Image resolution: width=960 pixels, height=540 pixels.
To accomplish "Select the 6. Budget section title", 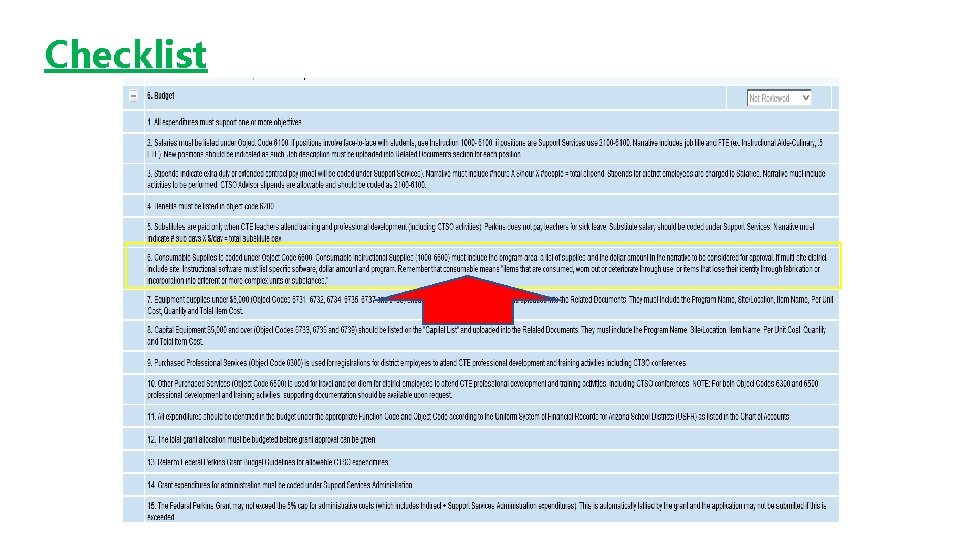I will 160,96.
